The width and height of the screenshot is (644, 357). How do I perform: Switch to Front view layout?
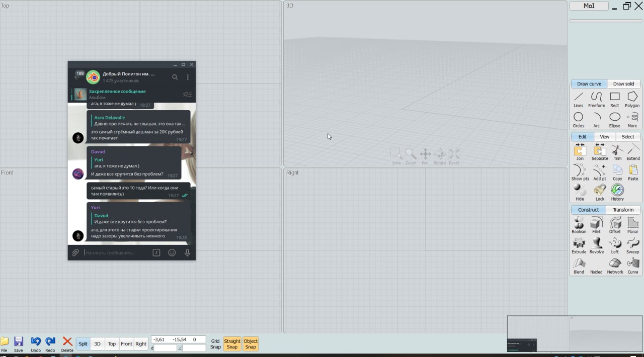126,344
